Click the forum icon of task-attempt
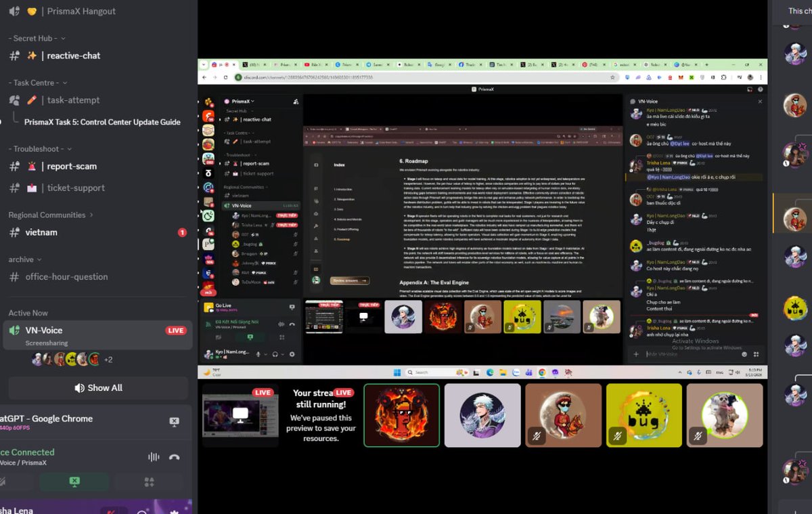 click(14, 100)
